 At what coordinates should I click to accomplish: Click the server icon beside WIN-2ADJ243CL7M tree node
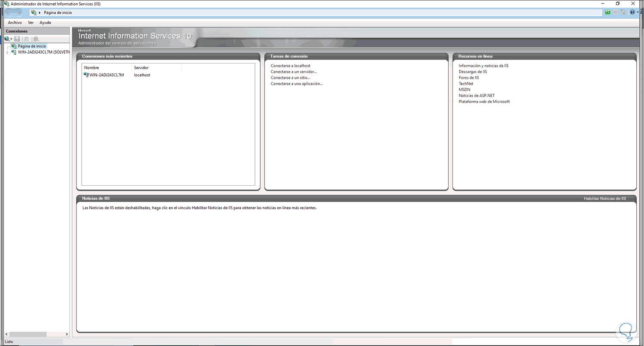(x=14, y=52)
